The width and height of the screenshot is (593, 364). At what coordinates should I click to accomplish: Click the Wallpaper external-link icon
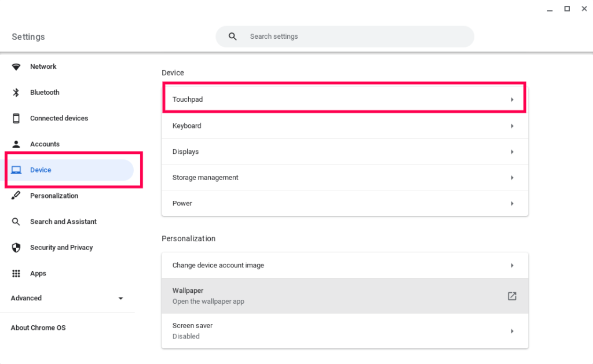pyautogui.click(x=512, y=296)
